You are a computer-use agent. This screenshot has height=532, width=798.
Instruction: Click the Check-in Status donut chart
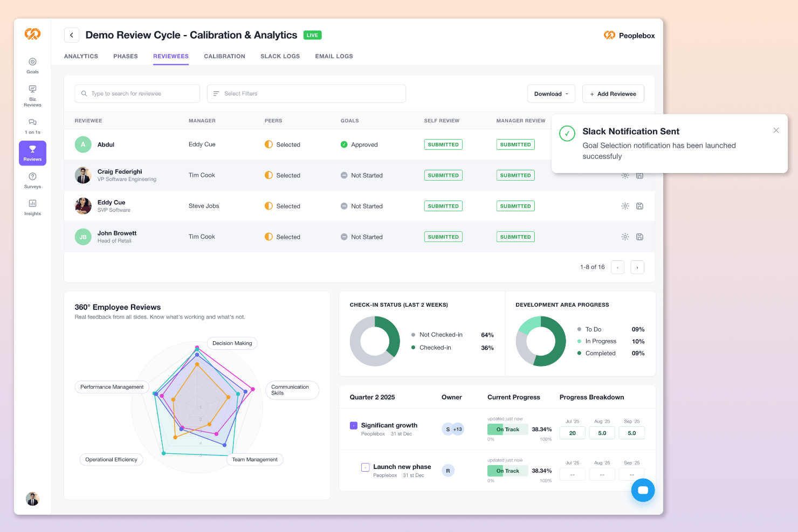coord(375,341)
